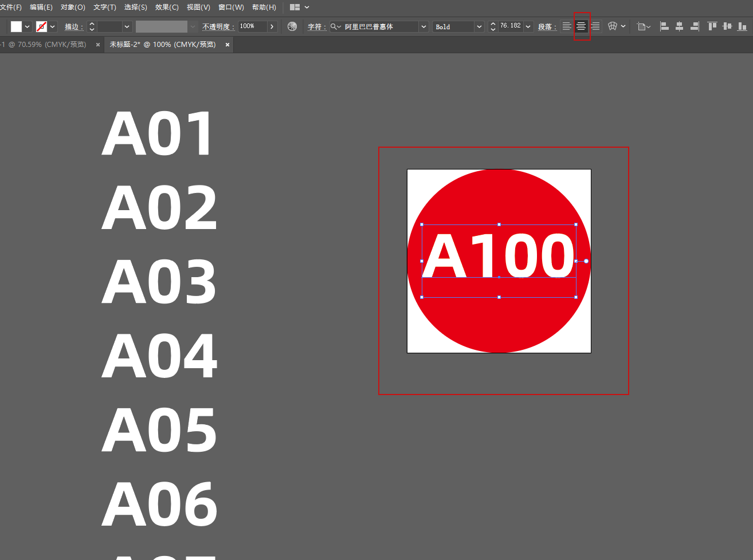The height and width of the screenshot is (560, 753).
Task: Click the 描边 stroke panel link
Action: tap(74, 27)
